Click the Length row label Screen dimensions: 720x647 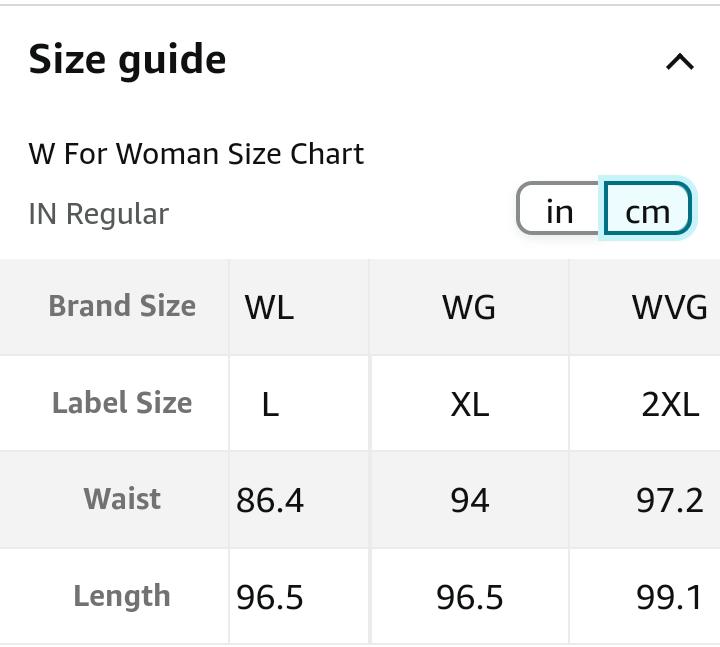coord(122,596)
